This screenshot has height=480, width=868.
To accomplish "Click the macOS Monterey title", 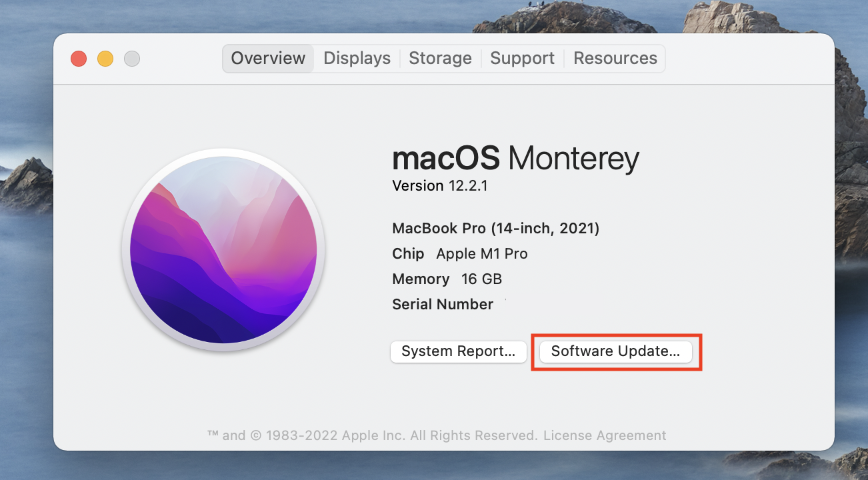I will [x=515, y=158].
